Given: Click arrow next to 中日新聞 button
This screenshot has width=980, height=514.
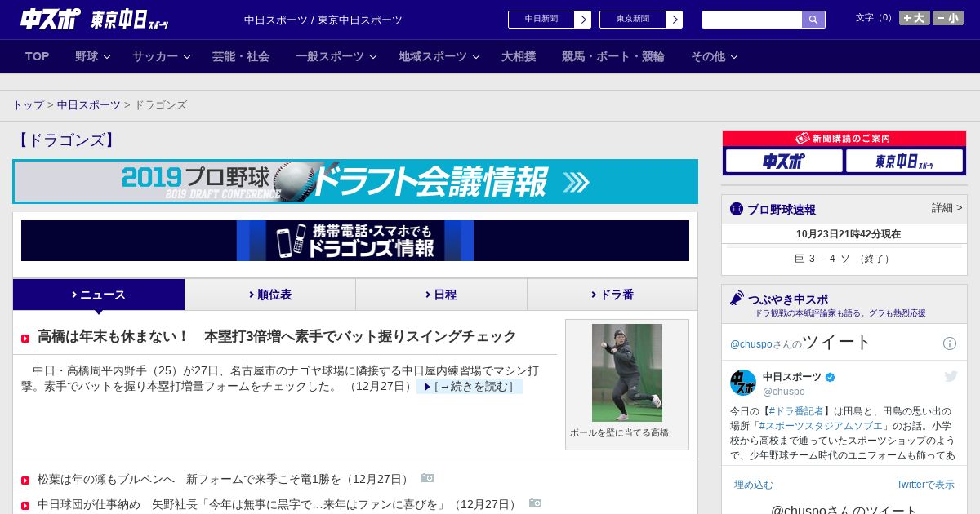Looking at the screenshot, I should [582, 20].
